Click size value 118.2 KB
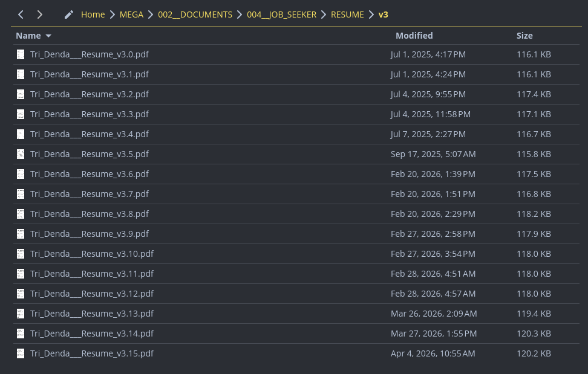Viewport: 588px width, 374px height. coord(534,214)
